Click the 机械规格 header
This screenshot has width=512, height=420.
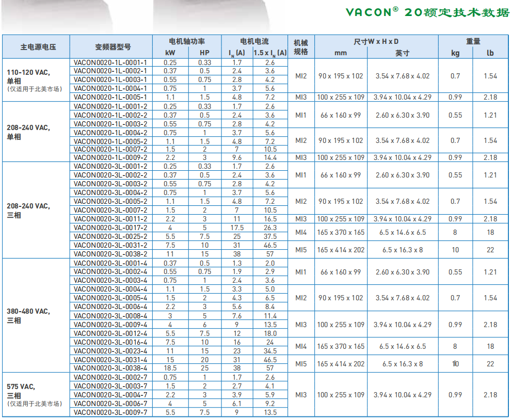tap(301, 47)
